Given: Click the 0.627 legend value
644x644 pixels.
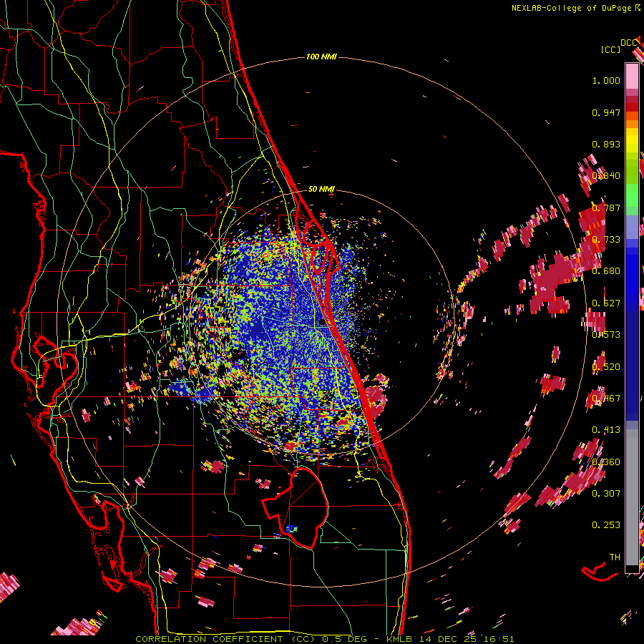Looking at the screenshot, I should tap(606, 303).
